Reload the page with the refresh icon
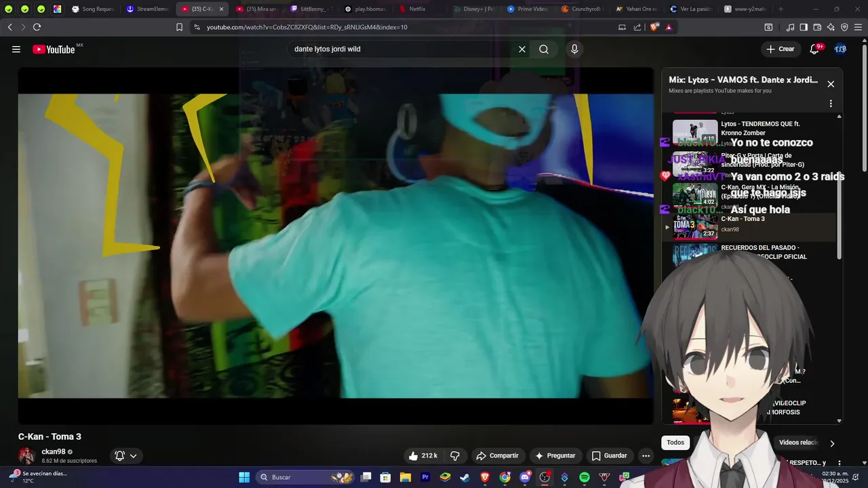The image size is (868, 488). (37, 27)
